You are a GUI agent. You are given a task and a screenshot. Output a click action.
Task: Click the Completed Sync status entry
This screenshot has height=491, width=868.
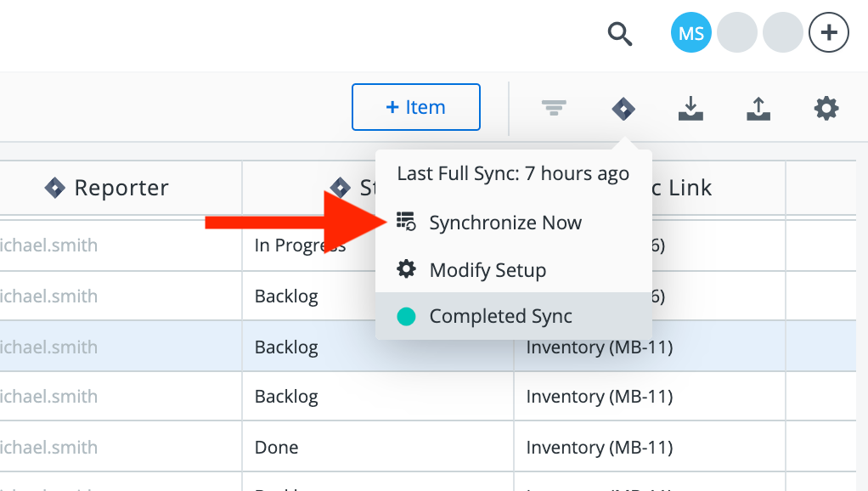500,316
